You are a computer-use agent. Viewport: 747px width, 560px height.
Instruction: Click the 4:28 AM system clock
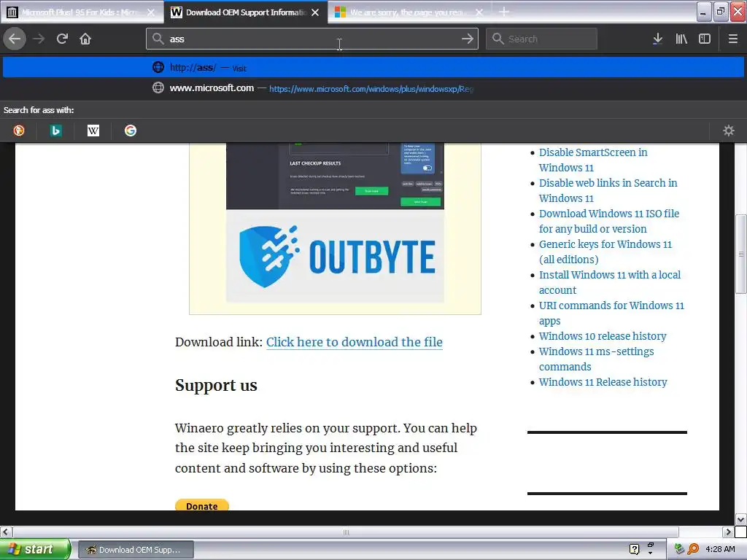(x=720, y=549)
